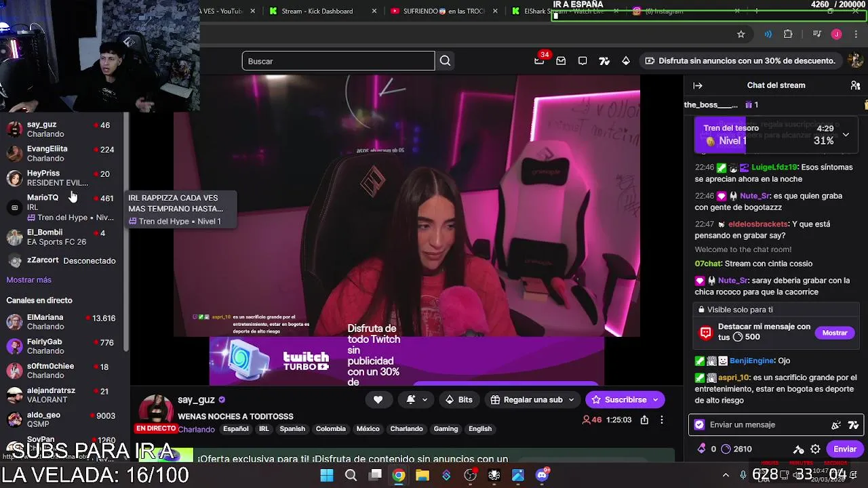Open Regalar una sub dropdown
Viewport: 868px width, 488px height.
click(x=532, y=400)
